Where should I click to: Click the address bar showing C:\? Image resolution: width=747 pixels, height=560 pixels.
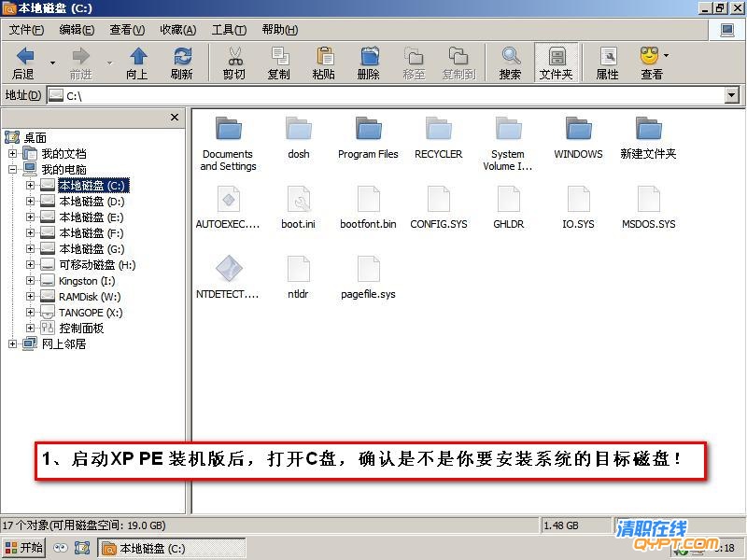tap(386, 96)
